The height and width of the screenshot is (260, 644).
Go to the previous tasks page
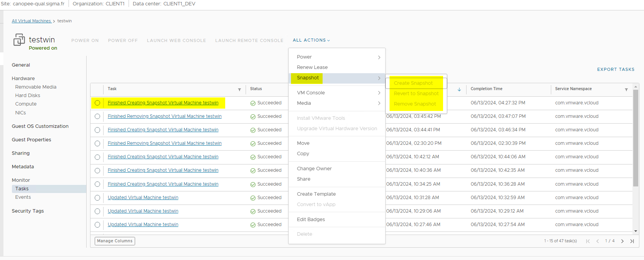pos(597,241)
